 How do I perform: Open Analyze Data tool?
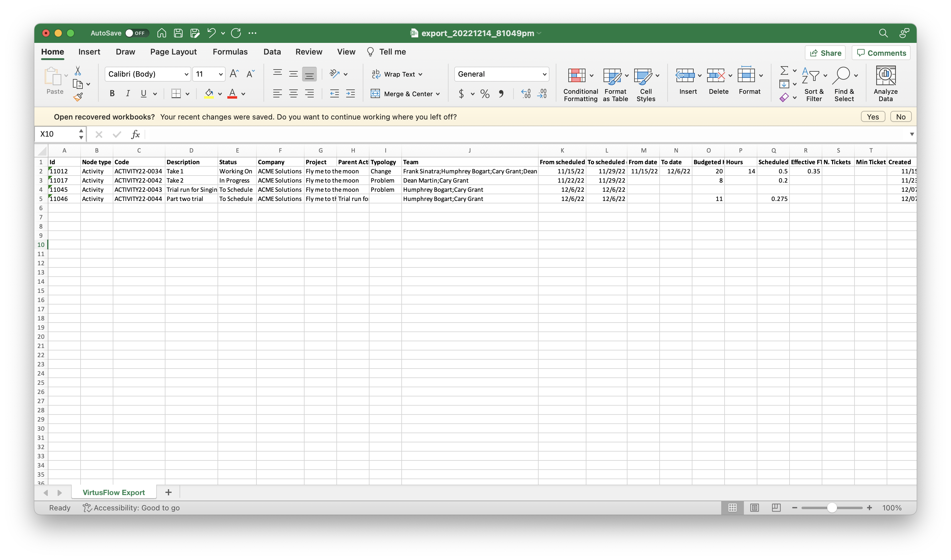click(885, 84)
